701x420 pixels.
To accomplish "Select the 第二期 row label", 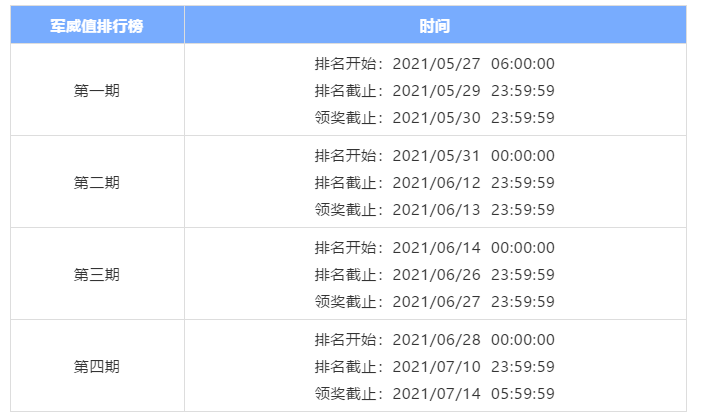I will (x=97, y=183).
